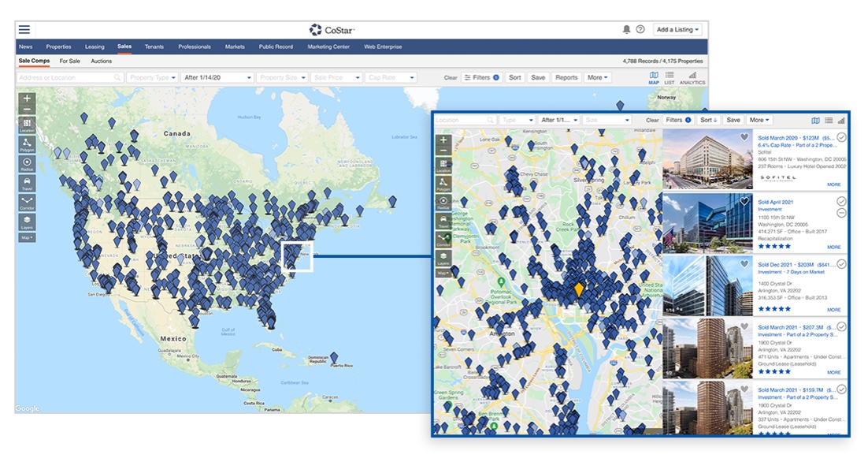Switch to Analytics view icon
Image resolution: width=868 pixels, height=473 pixels.
[692, 77]
